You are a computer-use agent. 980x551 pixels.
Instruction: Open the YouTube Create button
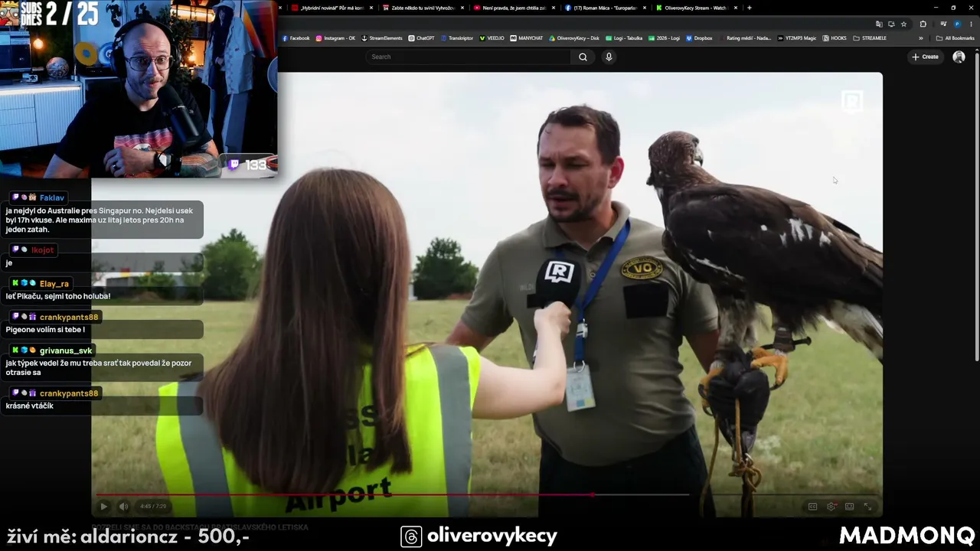pos(926,57)
